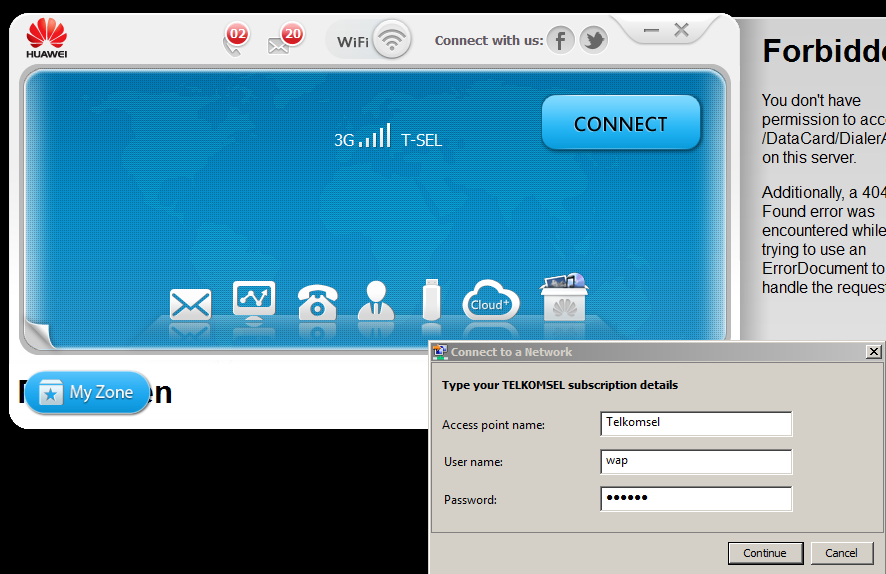
Task: Click the My Zone button
Action: point(87,392)
